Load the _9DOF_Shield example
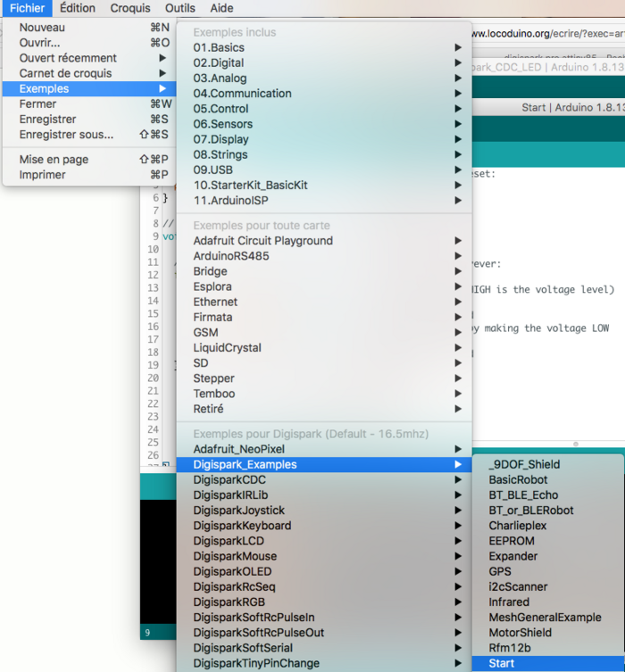 [x=548, y=465]
